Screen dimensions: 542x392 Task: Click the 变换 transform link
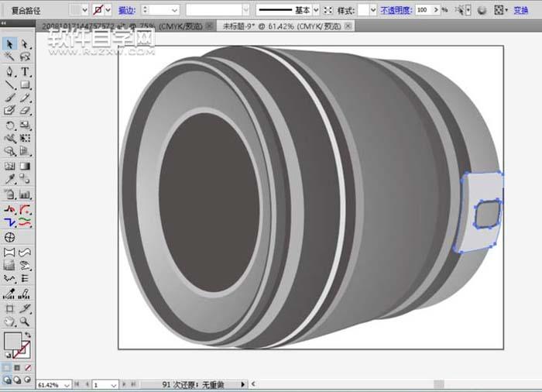[520, 10]
